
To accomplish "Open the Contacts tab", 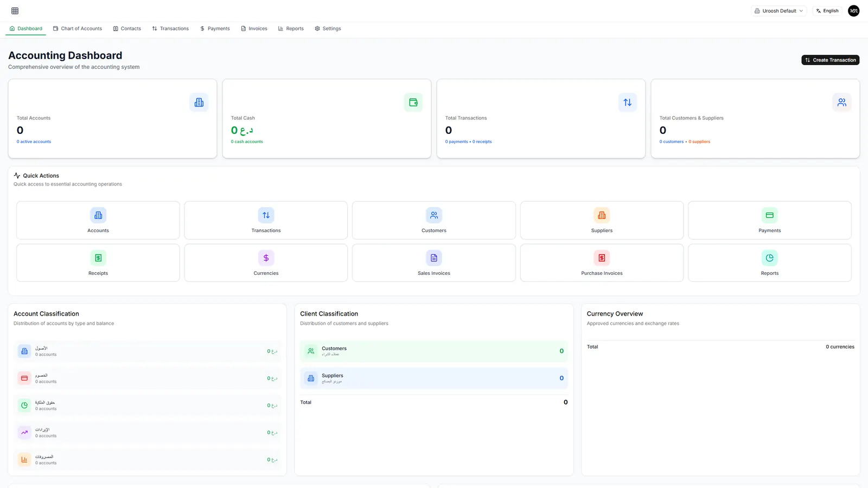I will pyautogui.click(x=127, y=29).
